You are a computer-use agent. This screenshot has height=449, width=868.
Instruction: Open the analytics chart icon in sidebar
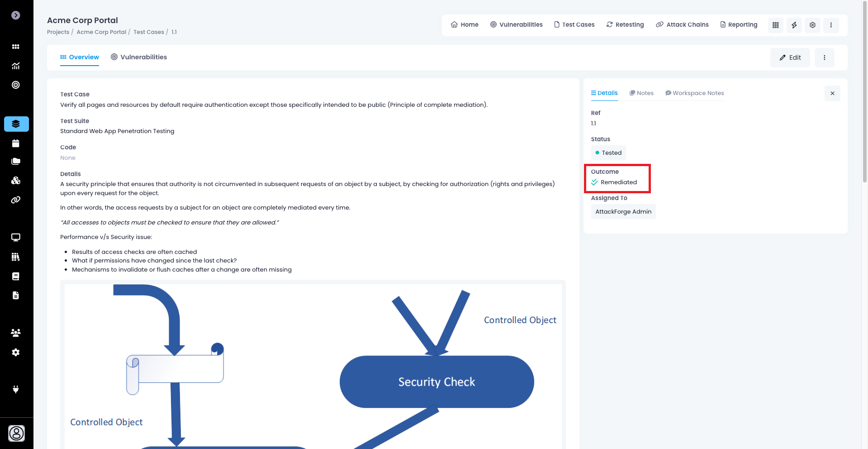[x=16, y=66]
